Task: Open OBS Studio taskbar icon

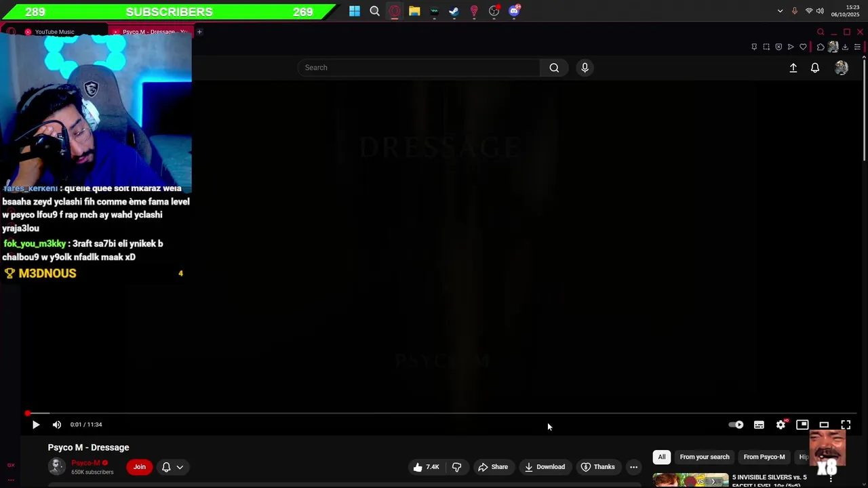Action: point(494,11)
